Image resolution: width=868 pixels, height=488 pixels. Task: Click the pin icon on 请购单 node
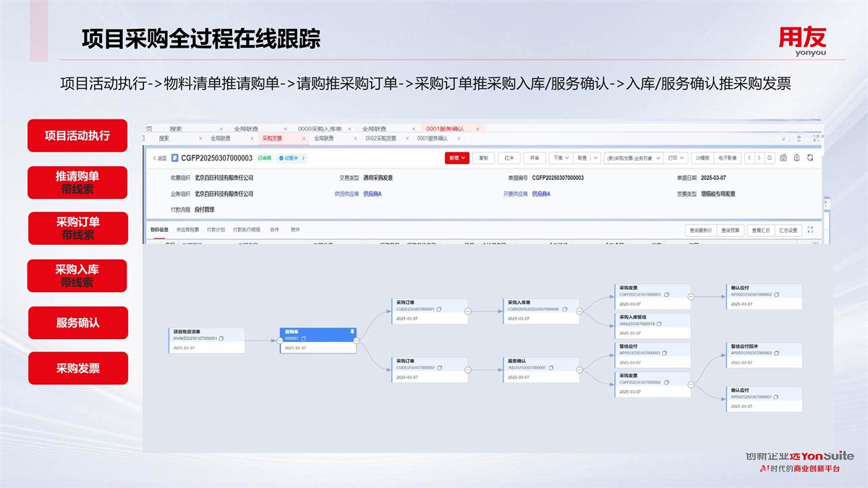coord(352,333)
